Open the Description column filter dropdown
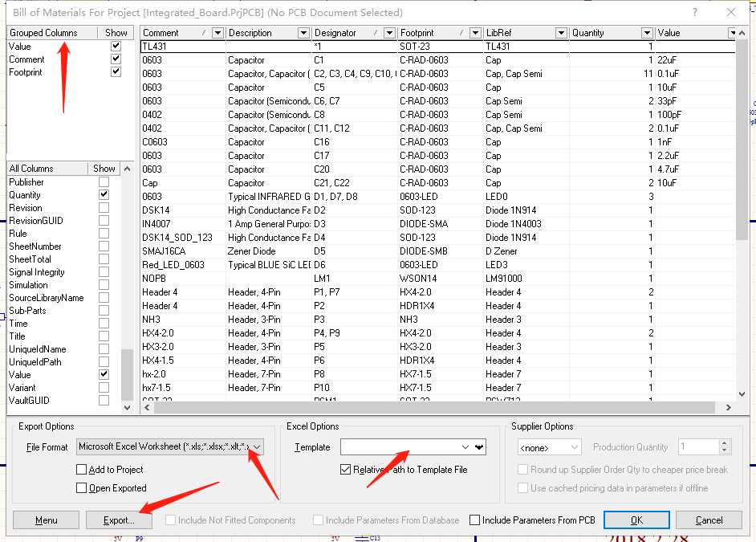Viewport: 756px width, 542px height. point(303,33)
